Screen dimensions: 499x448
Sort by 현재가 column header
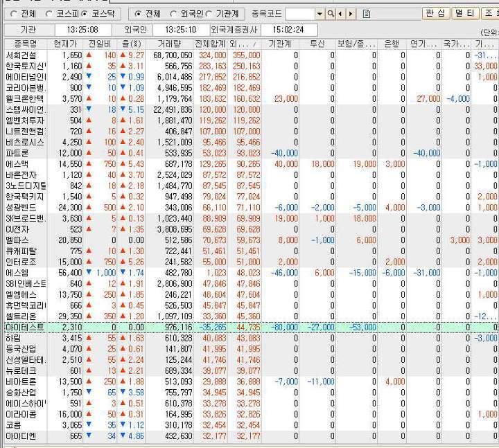(65, 44)
